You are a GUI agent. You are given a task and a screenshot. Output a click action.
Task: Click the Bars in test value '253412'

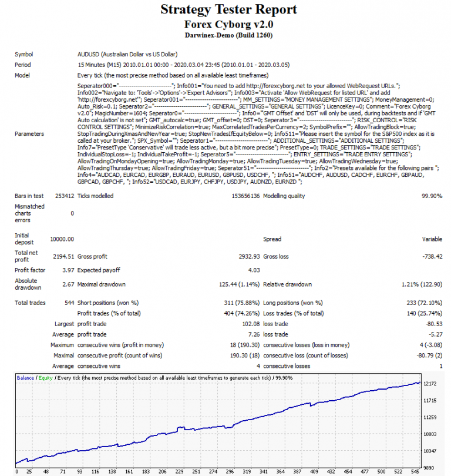click(x=65, y=196)
